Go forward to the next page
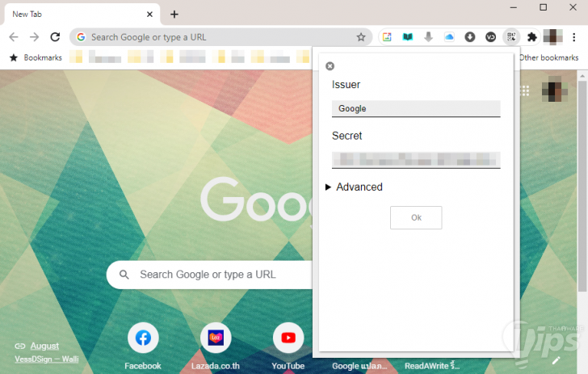Image resolution: width=588 pixels, height=374 pixels. 34,37
